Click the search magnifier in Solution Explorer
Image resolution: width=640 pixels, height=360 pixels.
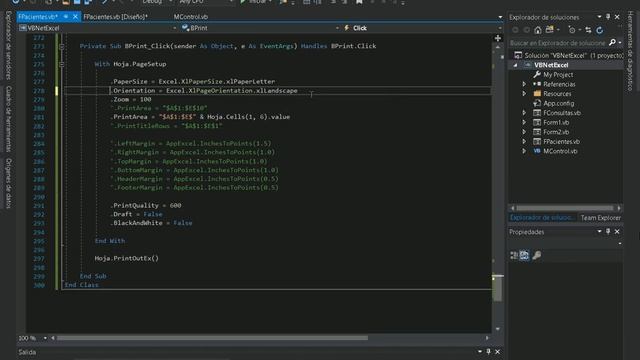(612, 42)
